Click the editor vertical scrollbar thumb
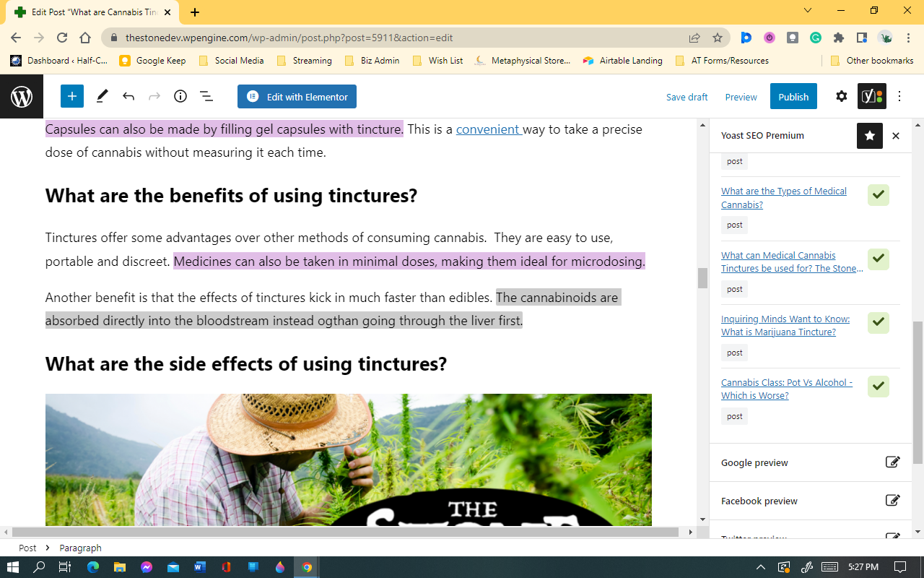This screenshot has width=924, height=578. pos(702,278)
